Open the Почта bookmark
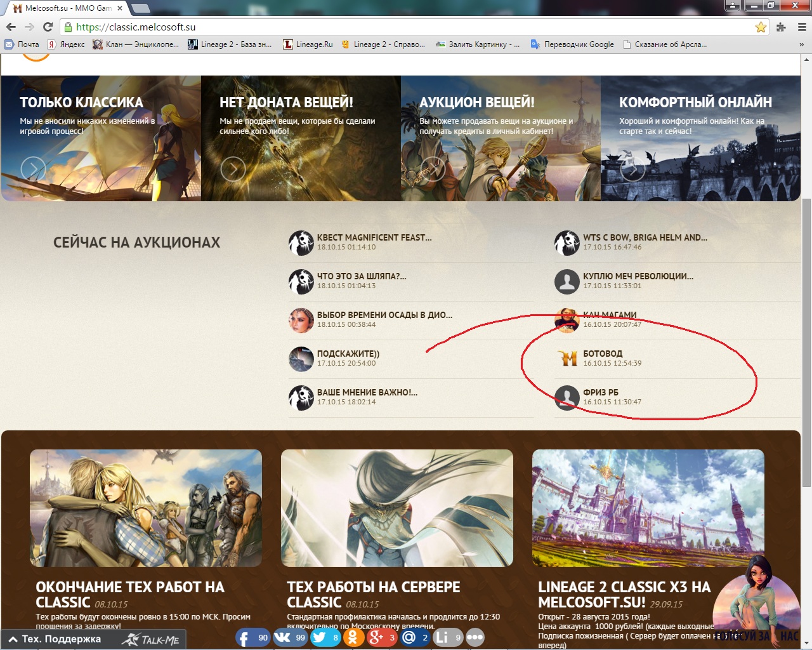The width and height of the screenshot is (812, 650). [22, 44]
